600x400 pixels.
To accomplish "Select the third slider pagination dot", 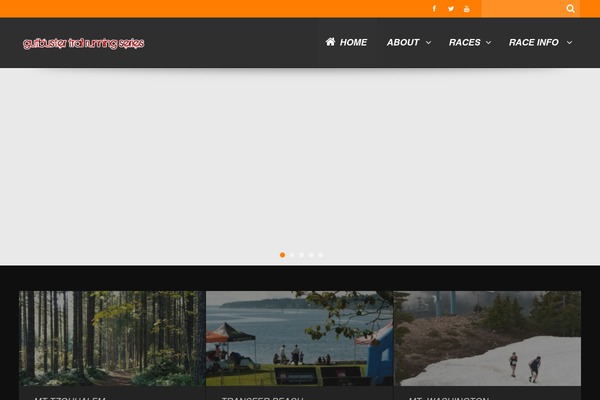I will (302, 255).
